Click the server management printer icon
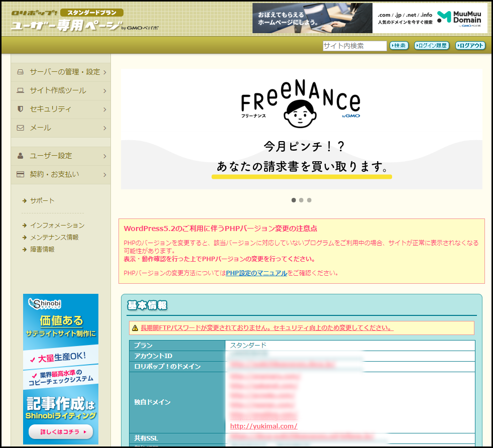Image resolution: width=493 pixels, height=448 pixels. 21,72
